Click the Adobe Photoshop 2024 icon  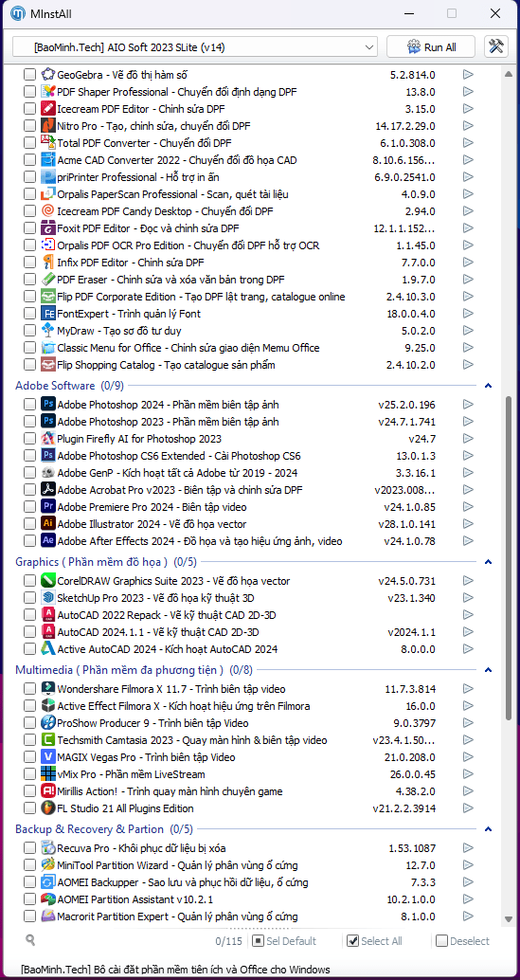tap(48, 405)
